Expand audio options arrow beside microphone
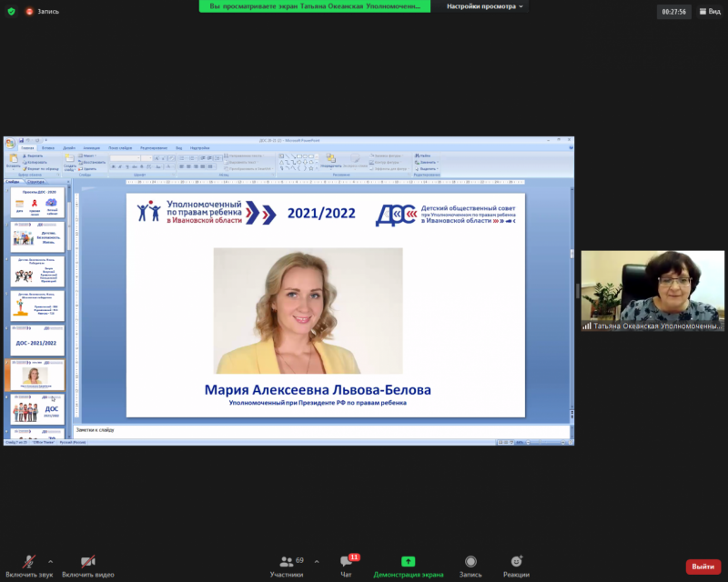Image resolution: width=728 pixels, height=582 pixels. pyautogui.click(x=50, y=561)
